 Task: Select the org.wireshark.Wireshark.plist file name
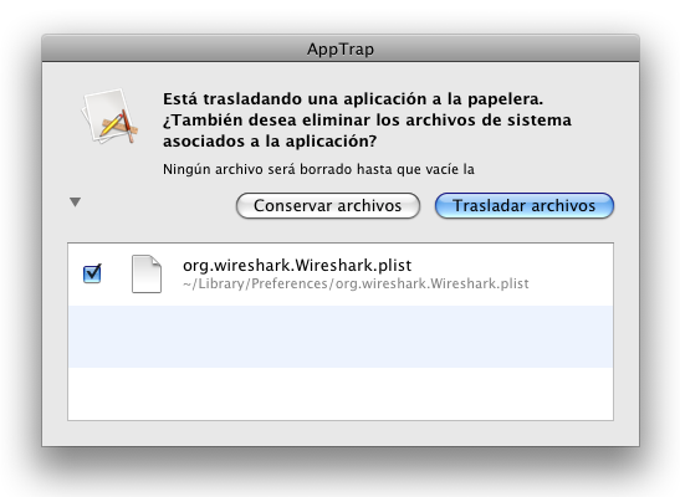pos(297,265)
